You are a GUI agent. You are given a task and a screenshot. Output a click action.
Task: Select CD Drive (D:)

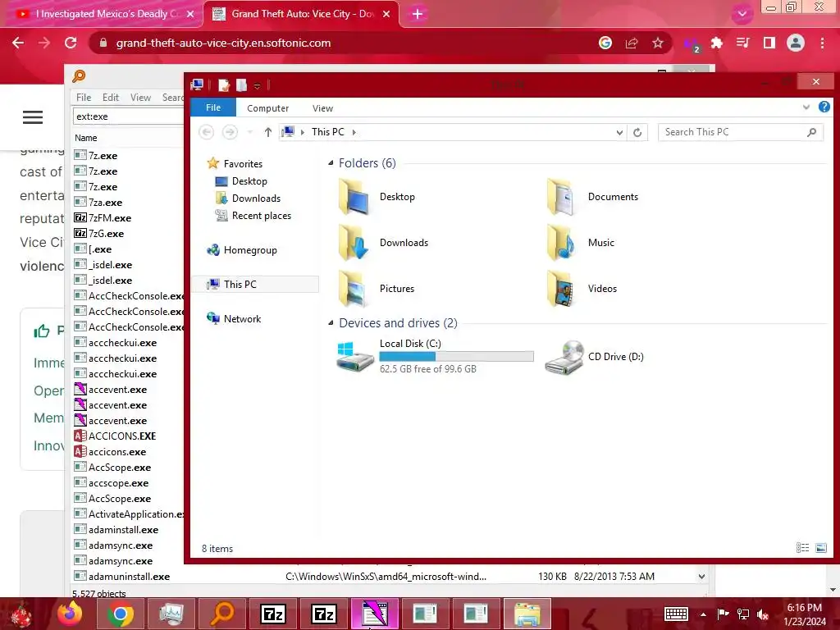point(595,357)
